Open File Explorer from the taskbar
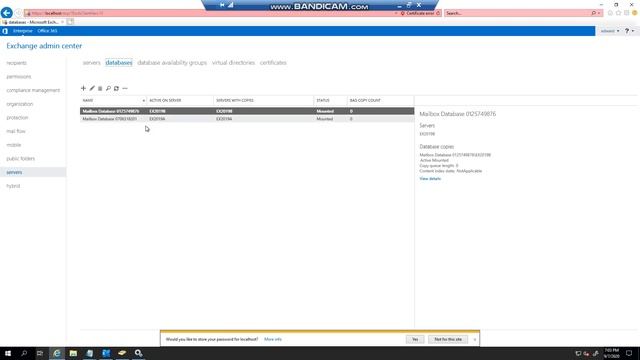640x360 pixels. point(73,353)
